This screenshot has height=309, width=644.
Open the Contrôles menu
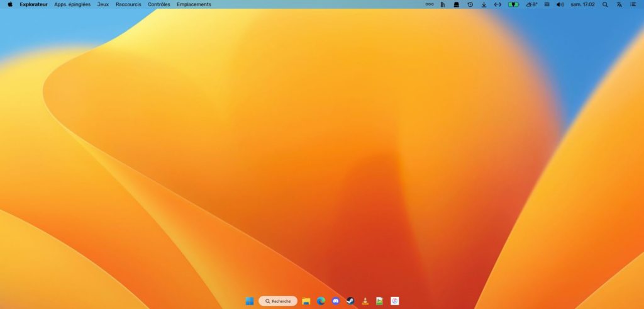click(159, 4)
